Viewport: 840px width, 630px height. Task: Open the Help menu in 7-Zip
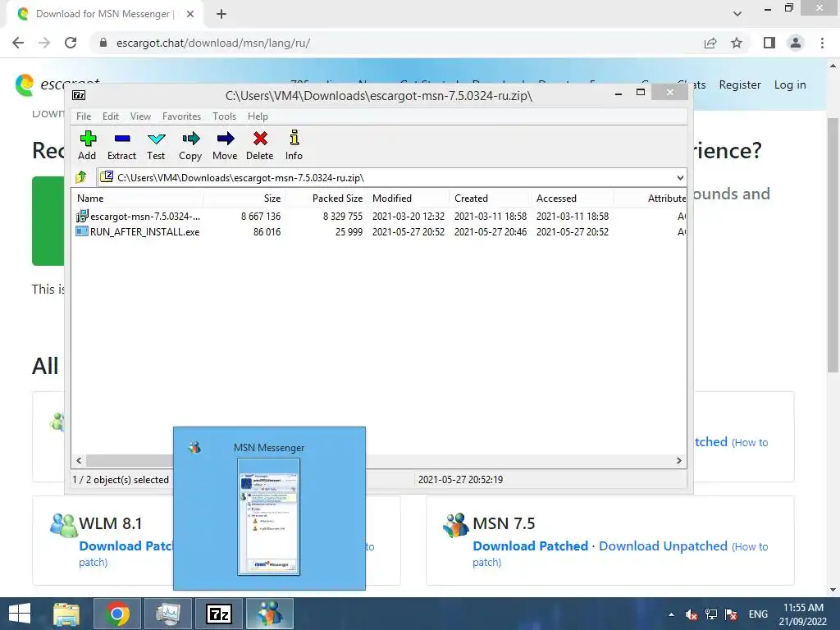pyautogui.click(x=258, y=116)
